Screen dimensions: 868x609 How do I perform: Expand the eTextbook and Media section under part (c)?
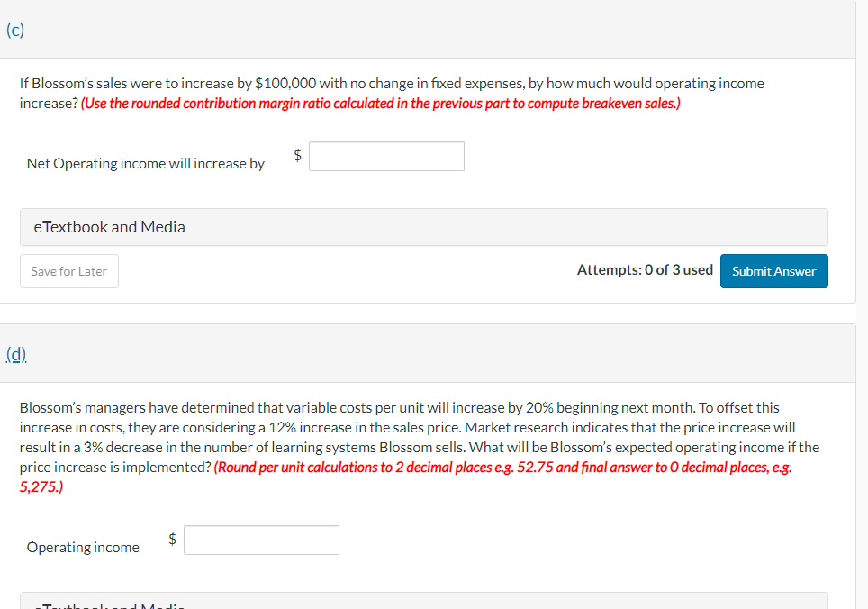click(x=108, y=227)
